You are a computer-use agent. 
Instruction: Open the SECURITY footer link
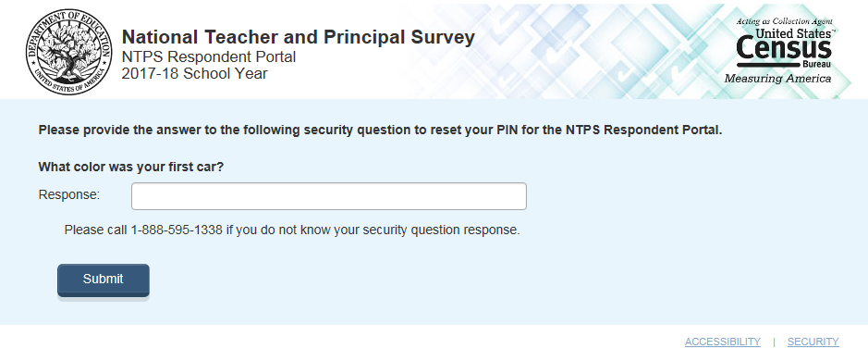tap(813, 342)
